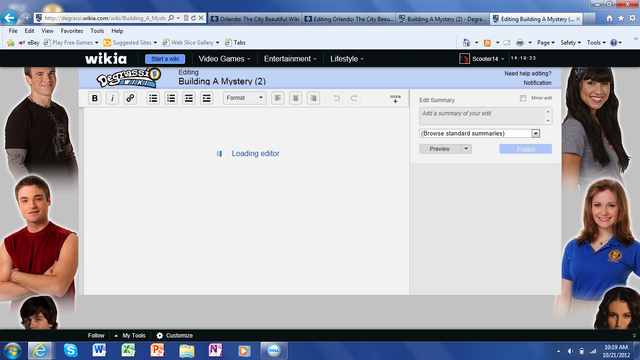
Task: Open the Format style dropdown
Action: coord(244,98)
